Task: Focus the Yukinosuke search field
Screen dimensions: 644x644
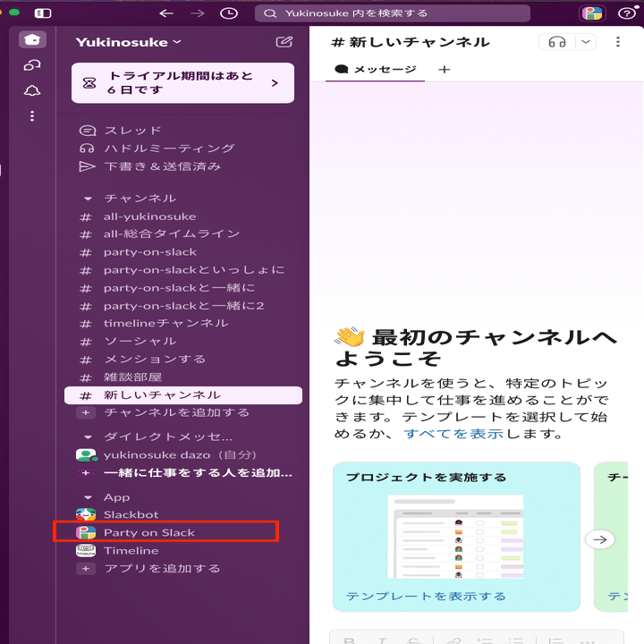Action: 393,13
